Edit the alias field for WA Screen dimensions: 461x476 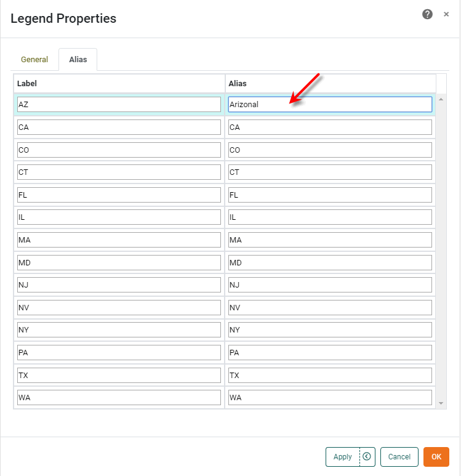(x=329, y=398)
